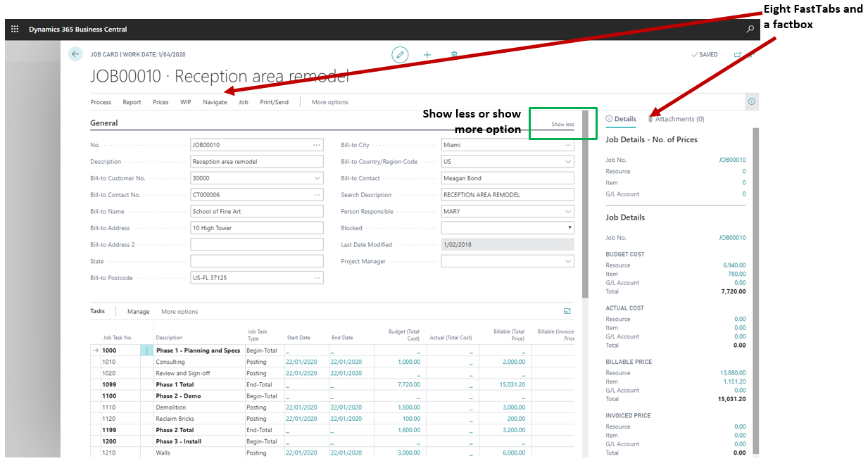The height and width of the screenshot is (461, 868).
Task: Click the pencil edit icon
Action: pos(400,55)
